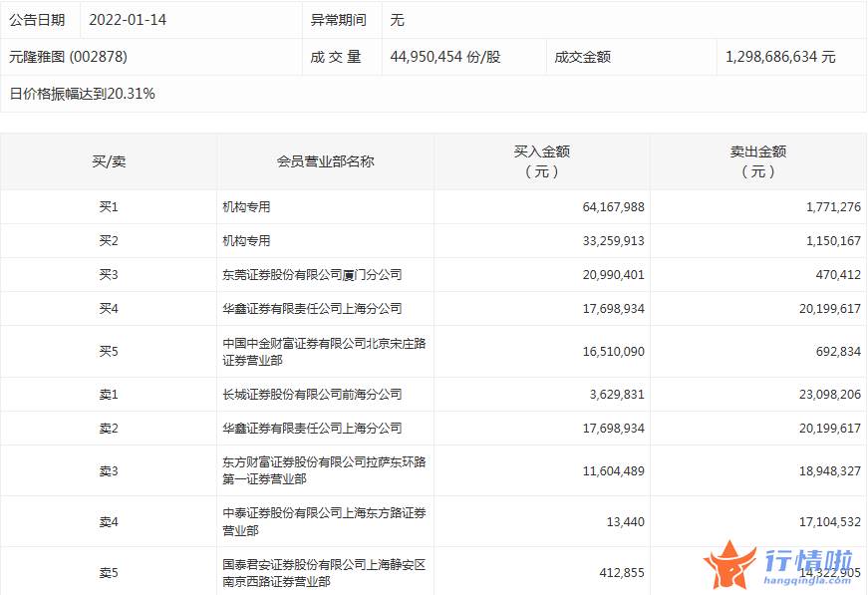Click the 卖2 row label

pyautogui.click(x=109, y=428)
